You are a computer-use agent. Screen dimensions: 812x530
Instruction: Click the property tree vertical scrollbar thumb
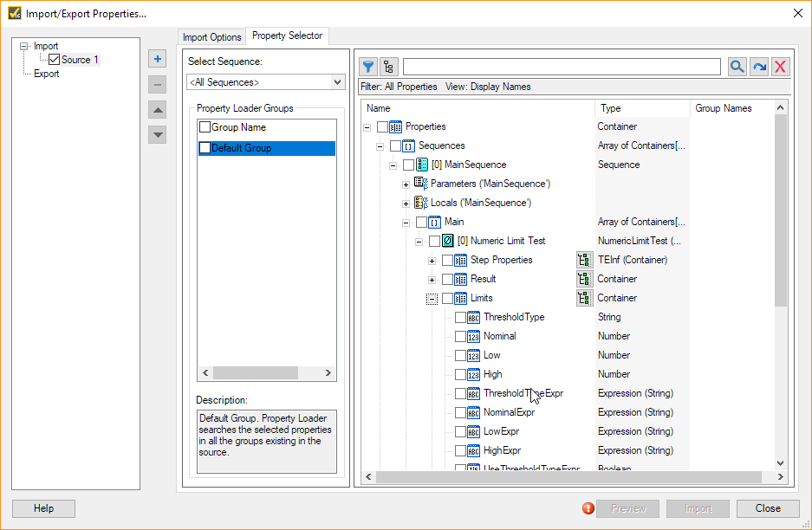781,210
